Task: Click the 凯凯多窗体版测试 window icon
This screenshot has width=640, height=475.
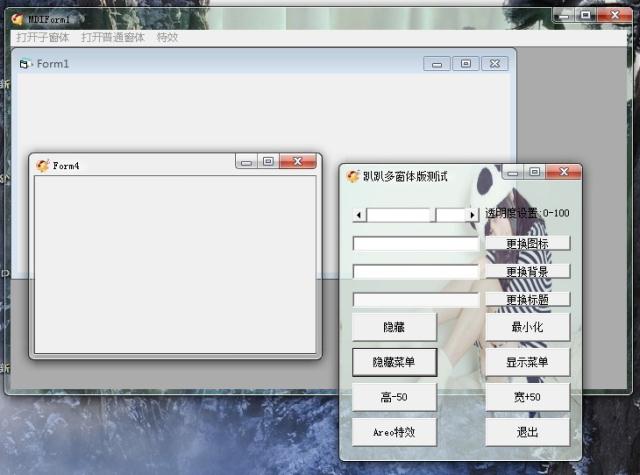Action: (x=353, y=176)
